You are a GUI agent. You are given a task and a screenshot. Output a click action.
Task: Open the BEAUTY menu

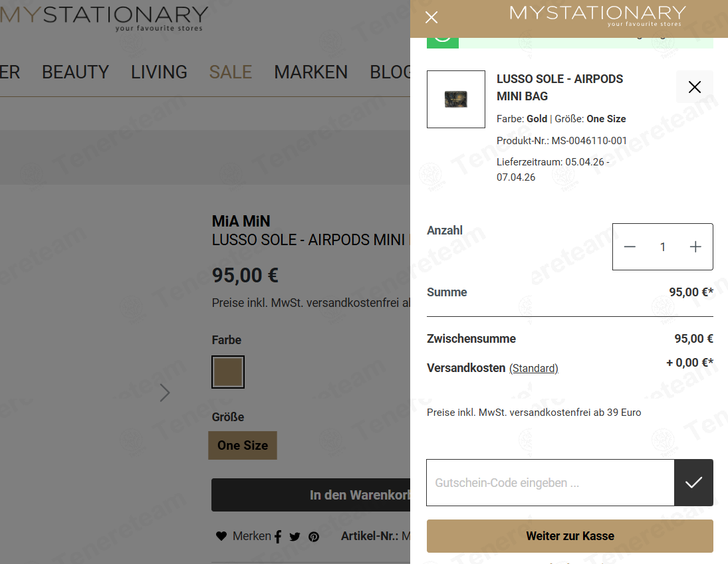75,72
